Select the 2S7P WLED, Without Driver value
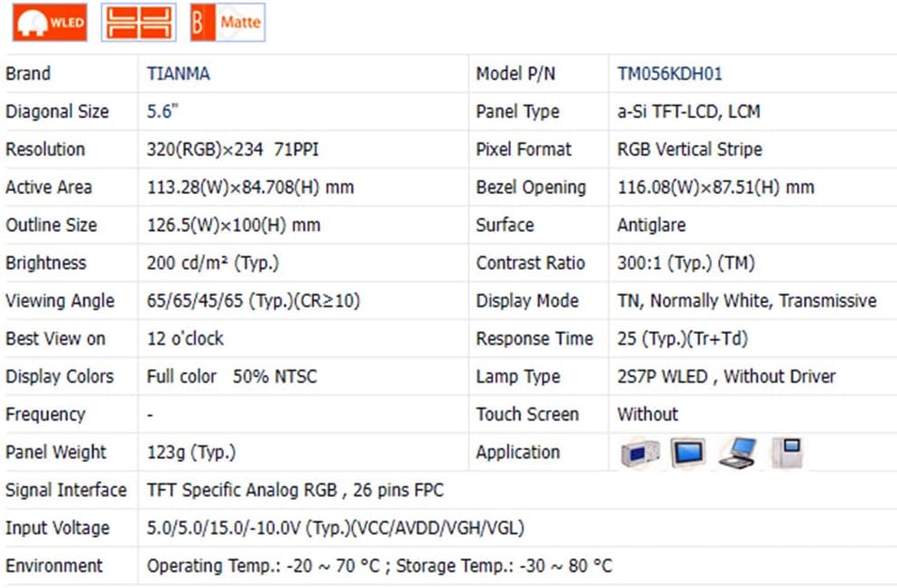 pyautogui.click(x=726, y=377)
